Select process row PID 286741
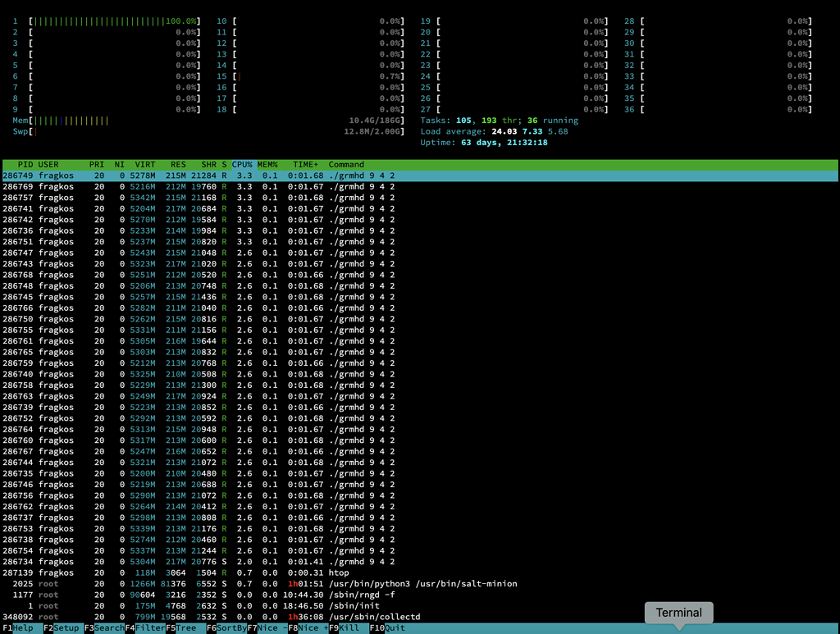This screenshot has width=840, height=634. (420, 209)
